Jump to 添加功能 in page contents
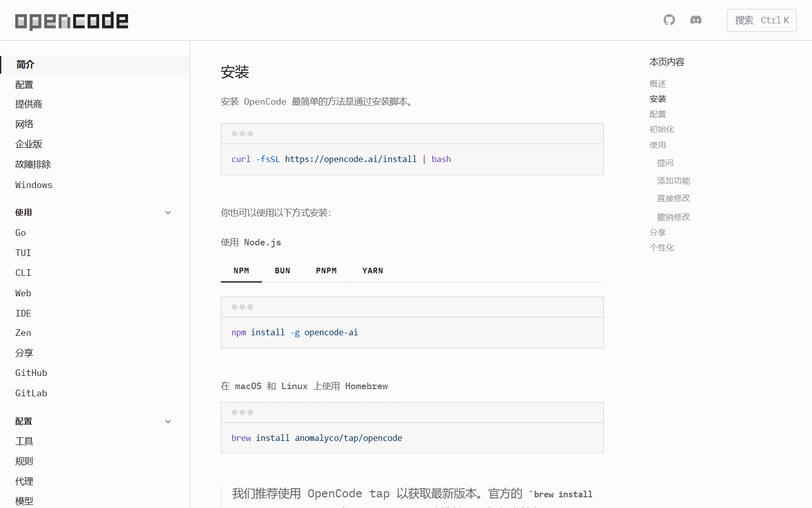Viewport: 812px width, 508px height. pyautogui.click(x=673, y=181)
